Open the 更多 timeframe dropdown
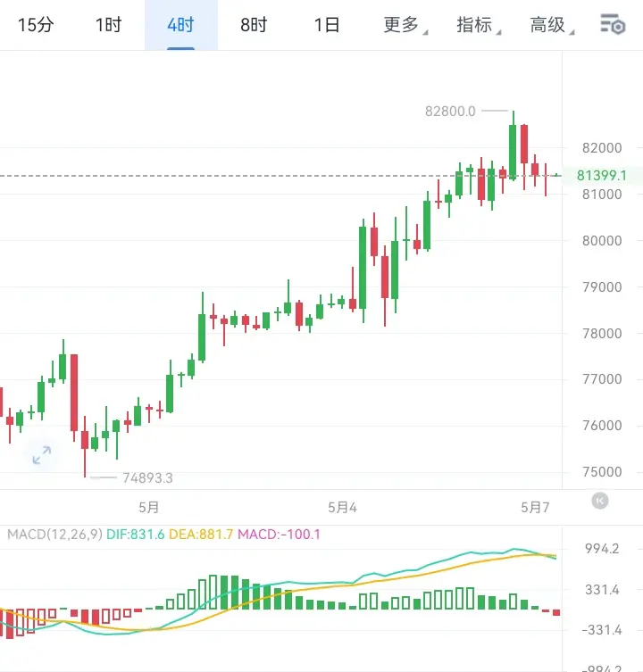This screenshot has height=672, width=643. click(x=405, y=25)
